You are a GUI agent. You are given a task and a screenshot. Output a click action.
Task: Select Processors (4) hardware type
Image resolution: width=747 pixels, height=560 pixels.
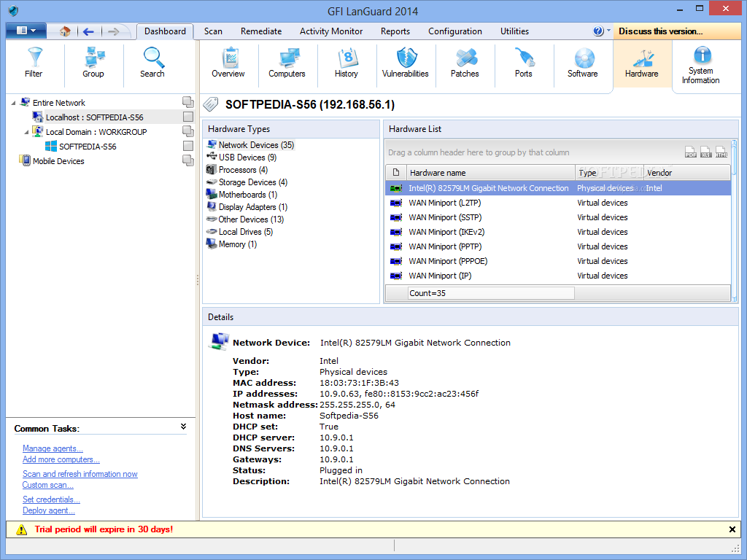[x=237, y=169]
